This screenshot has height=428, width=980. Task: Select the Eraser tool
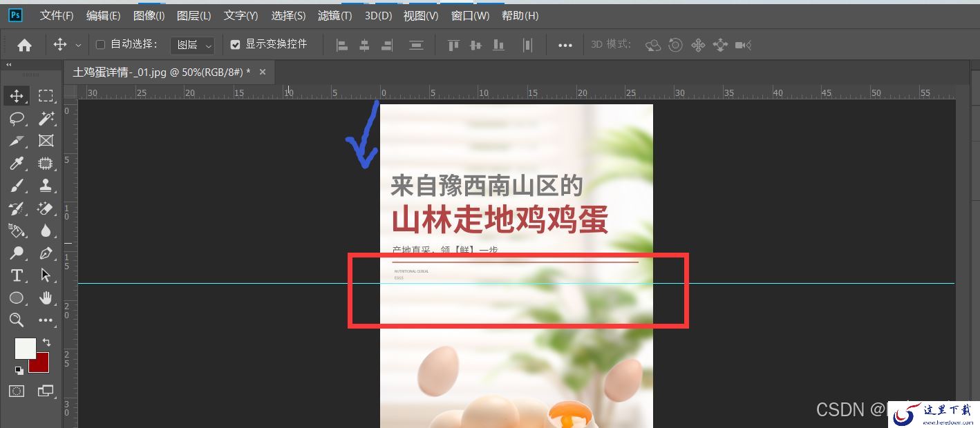click(46, 208)
